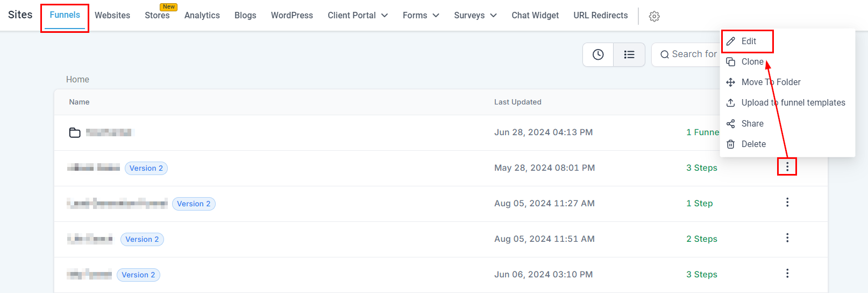Click the 1 Step link

[x=700, y=204]
